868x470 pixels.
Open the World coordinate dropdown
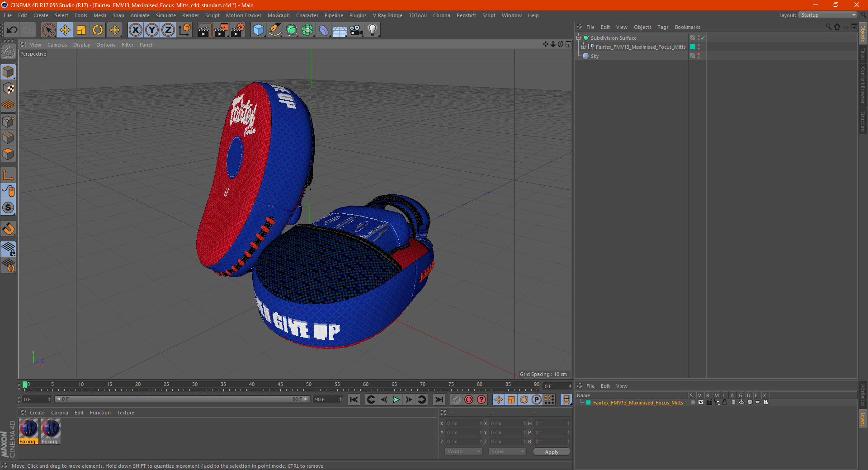(463, 451)
